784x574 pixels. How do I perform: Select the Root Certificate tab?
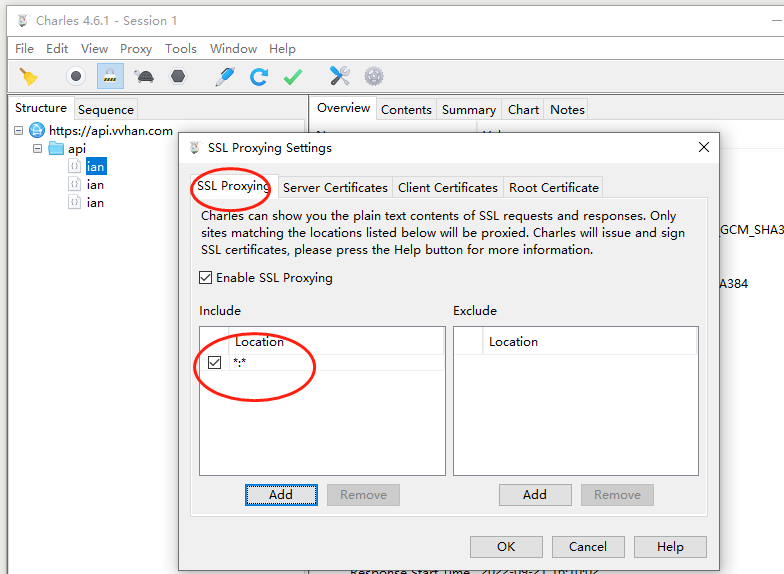point(554,188)
